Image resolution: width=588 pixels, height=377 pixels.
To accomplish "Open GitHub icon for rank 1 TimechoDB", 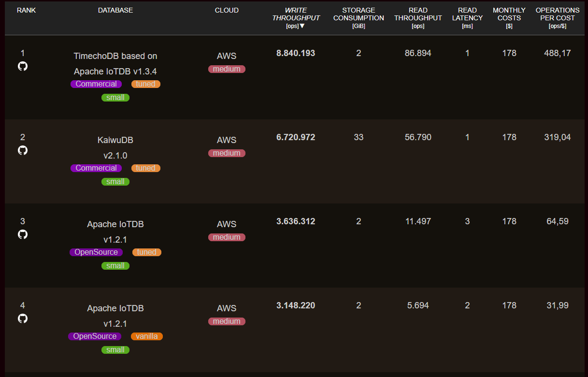I will (x=23, y=66).
